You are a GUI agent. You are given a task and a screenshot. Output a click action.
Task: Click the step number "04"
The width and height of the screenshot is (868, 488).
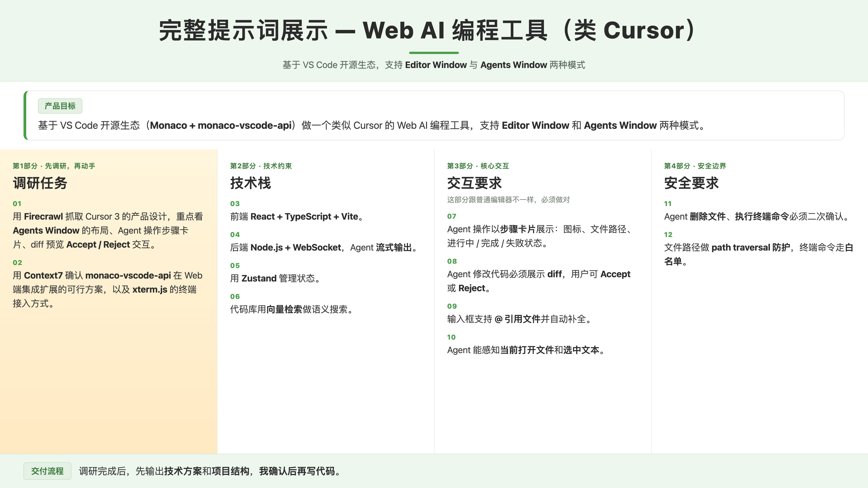pos(235,235)
